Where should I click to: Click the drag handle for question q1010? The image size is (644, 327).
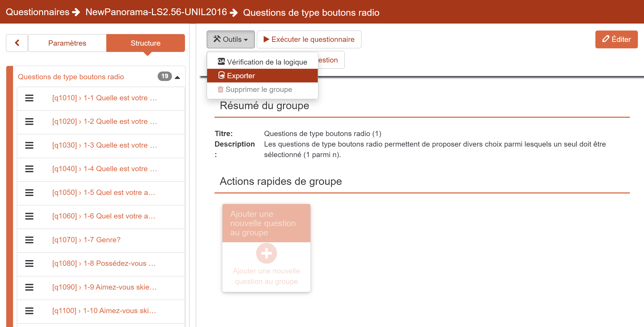(x=29, y=98)
